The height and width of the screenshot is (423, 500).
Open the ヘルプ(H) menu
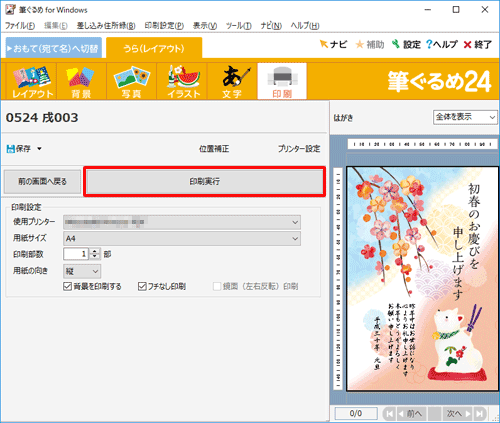[x=305, y=26]
